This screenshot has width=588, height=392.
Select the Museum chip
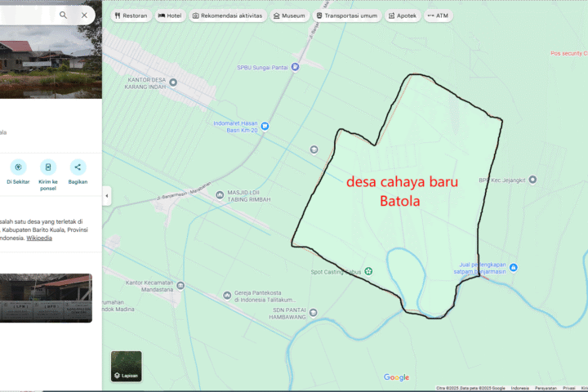pyautogui.click(x=289, y=16)
